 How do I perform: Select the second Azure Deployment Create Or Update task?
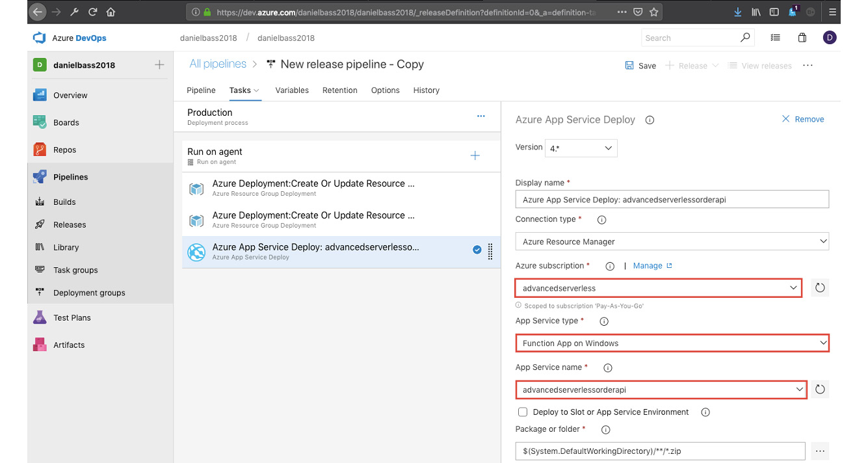pyautogui.click(x=341, y=220)
